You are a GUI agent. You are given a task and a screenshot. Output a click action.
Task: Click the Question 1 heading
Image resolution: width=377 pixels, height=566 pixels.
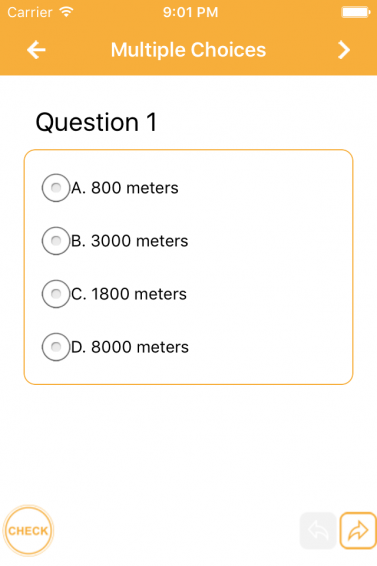[x=96, y=122]
